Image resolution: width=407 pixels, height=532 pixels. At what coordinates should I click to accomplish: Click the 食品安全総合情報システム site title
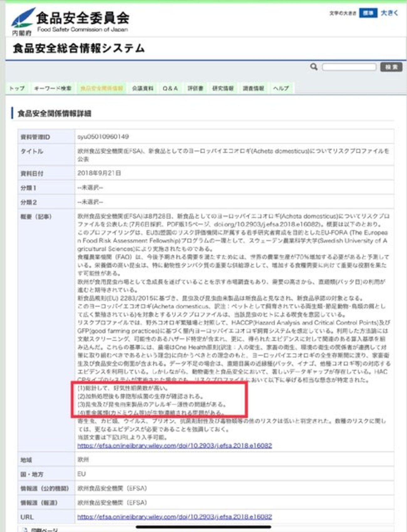click(x=79, y=48)
